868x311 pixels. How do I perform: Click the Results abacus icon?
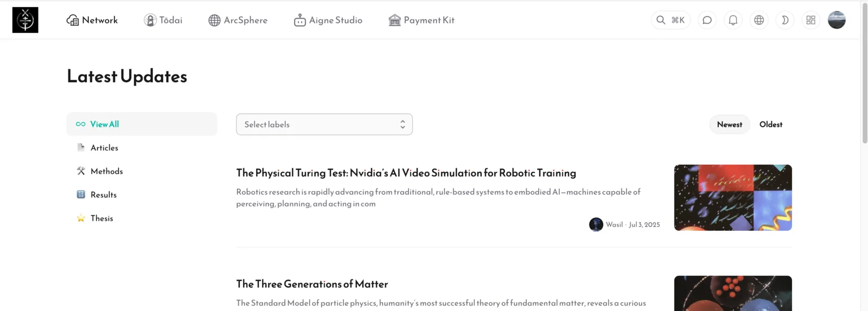(81, 195)
